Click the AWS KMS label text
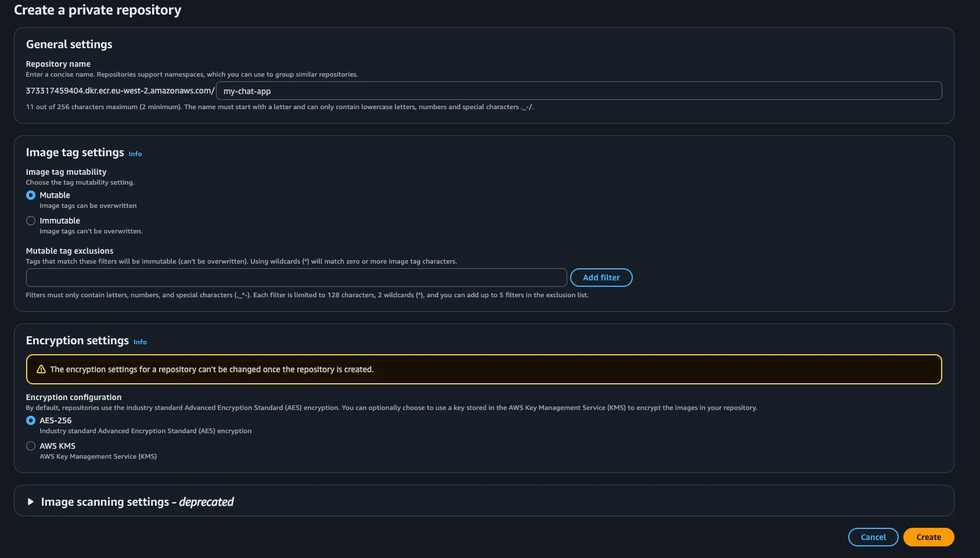The height and width of the screenshot is (558, 980). [x=57, y=446]
